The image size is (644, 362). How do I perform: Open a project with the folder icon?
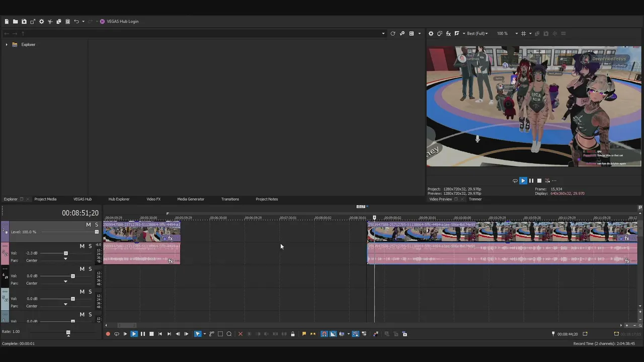pyautogui.click(x=15, y=22)
